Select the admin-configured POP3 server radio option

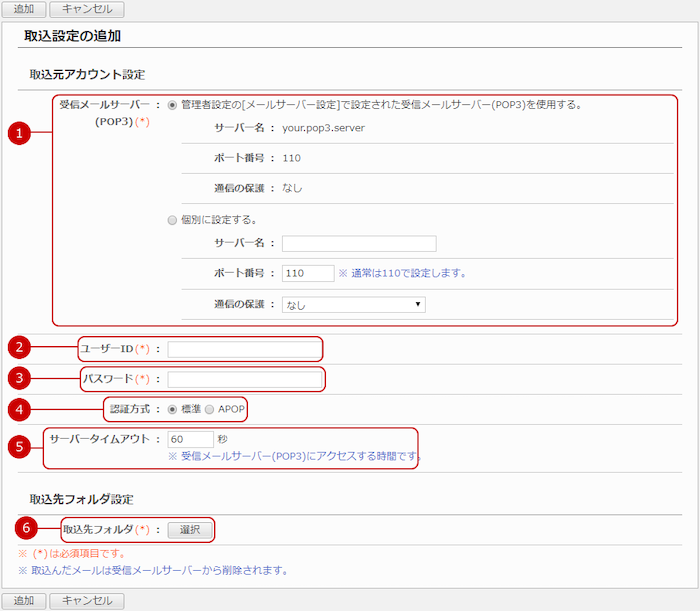173,104
